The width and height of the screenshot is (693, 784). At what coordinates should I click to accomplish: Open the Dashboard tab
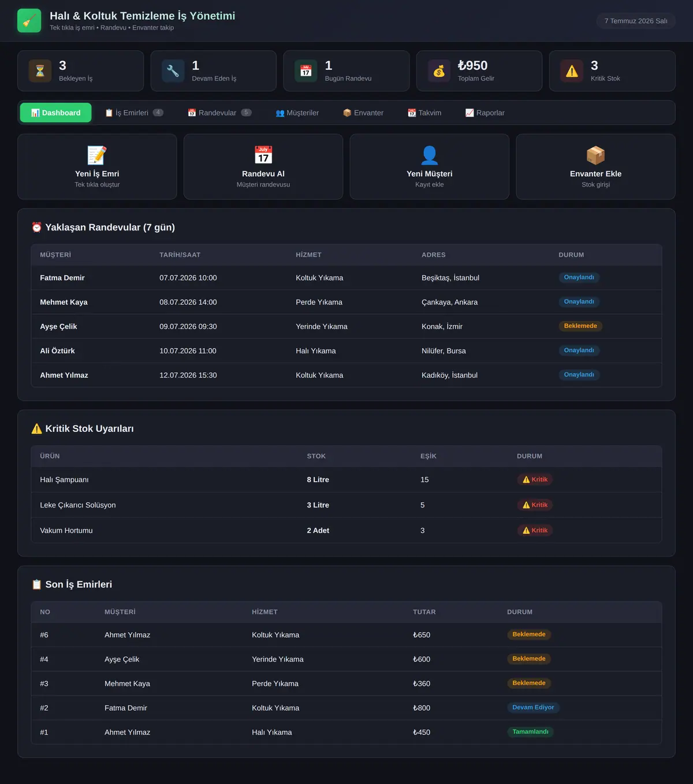[56, 113]
